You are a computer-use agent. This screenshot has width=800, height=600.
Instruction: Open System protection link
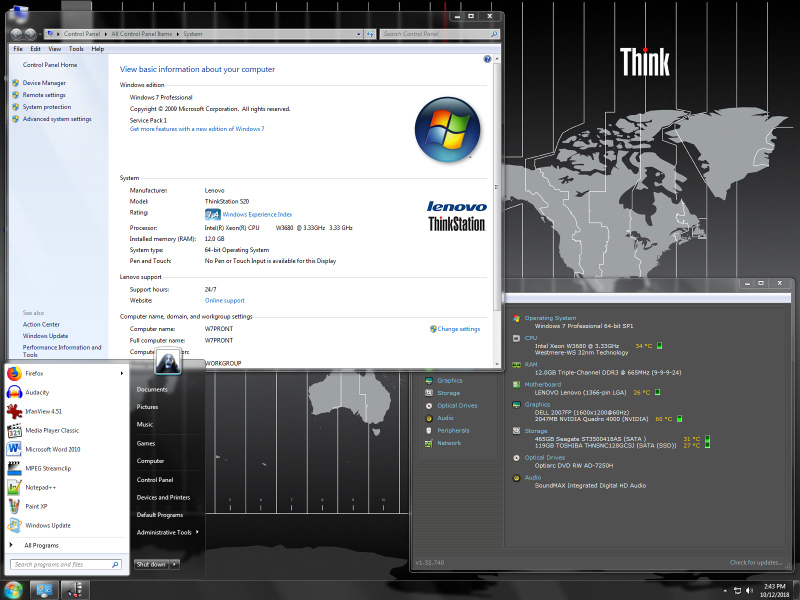pos(47,107)
